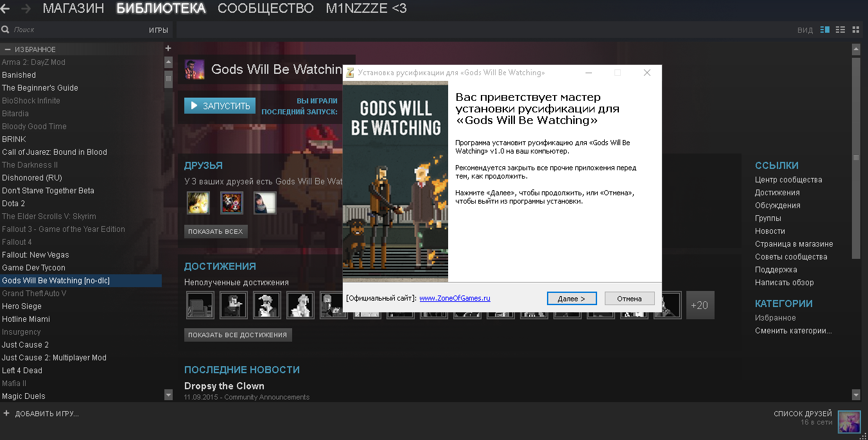Viewport: 868px width, 440px height.
Task: Open the user avatar beside the friends list
Action: pyautogui.click(x=849, y=422)
